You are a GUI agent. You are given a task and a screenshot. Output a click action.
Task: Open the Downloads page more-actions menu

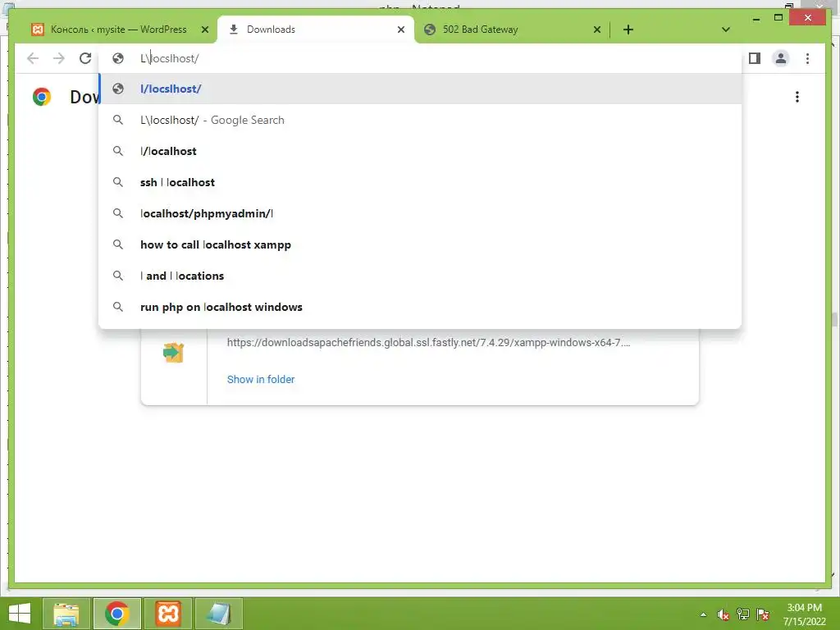pyautogui.click(x=797, y=97)
